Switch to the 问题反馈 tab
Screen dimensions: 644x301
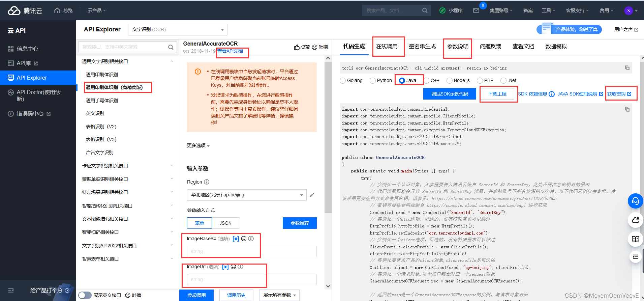491,47
